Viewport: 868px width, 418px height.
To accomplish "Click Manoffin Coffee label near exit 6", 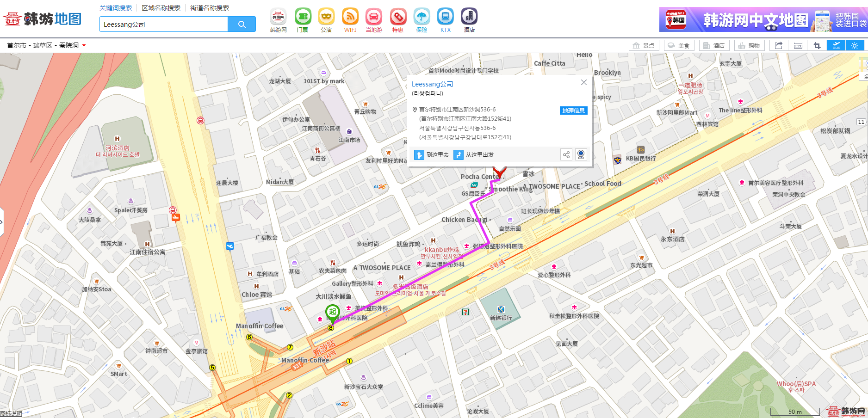I will [260, 326].
